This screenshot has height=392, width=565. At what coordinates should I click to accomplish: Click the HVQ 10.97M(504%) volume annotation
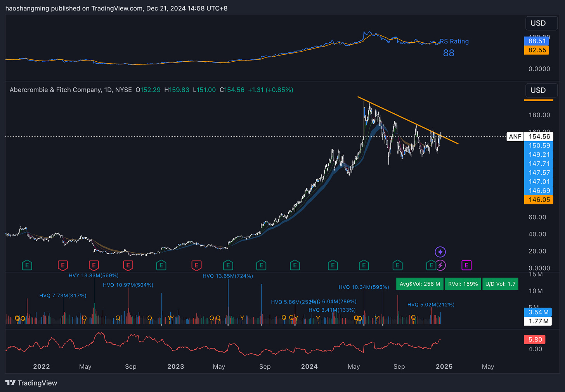pos(128,285)
